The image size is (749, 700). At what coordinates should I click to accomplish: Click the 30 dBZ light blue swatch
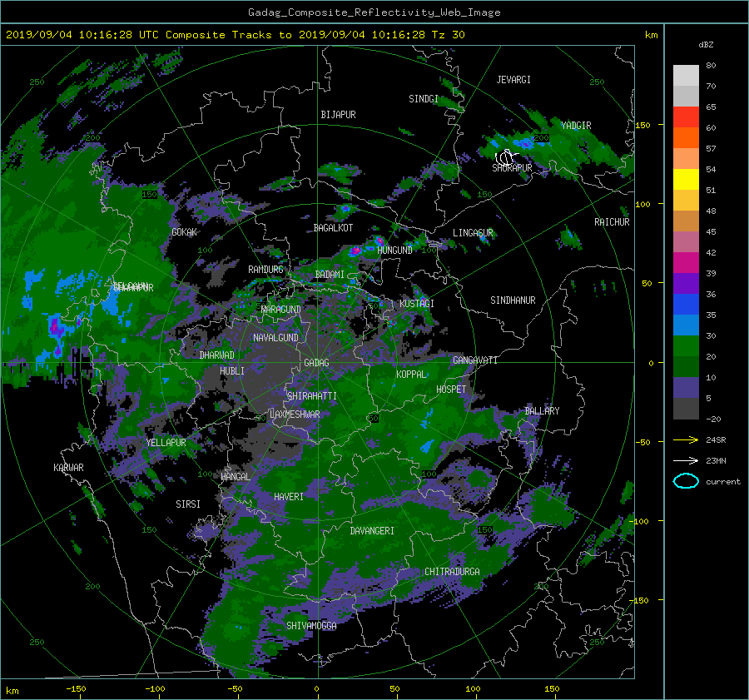[686, 325]
